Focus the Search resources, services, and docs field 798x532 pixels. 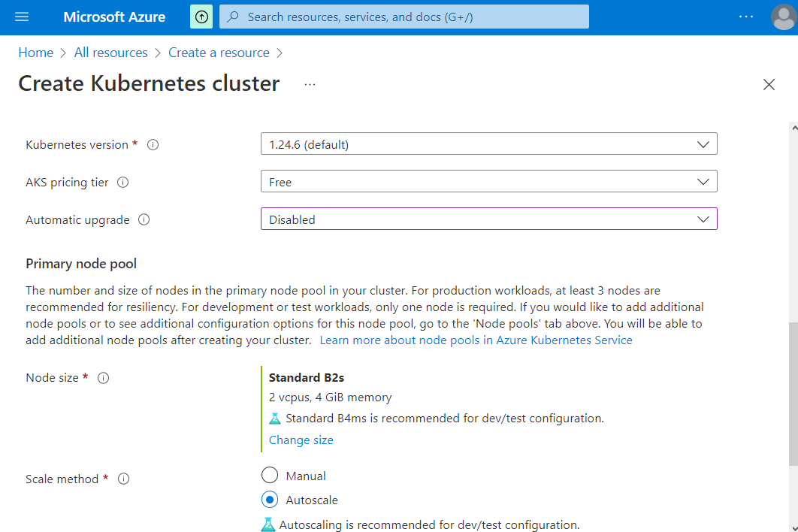click(404, 17)
